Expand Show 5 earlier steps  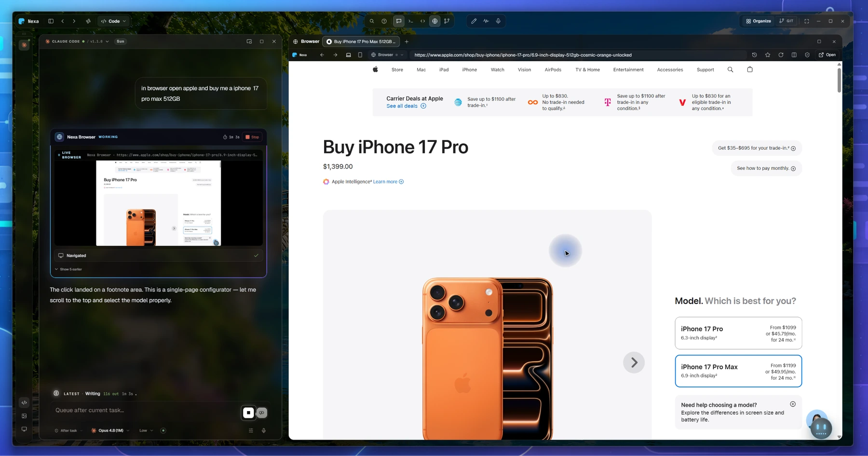[x=68, y=269]
